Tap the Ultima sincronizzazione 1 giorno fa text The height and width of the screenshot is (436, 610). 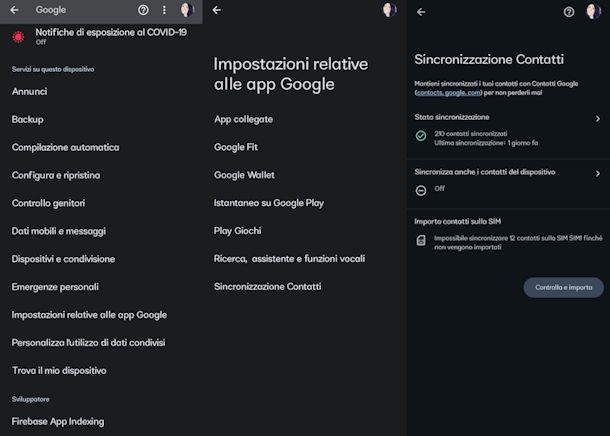click(x=486, y=143)
